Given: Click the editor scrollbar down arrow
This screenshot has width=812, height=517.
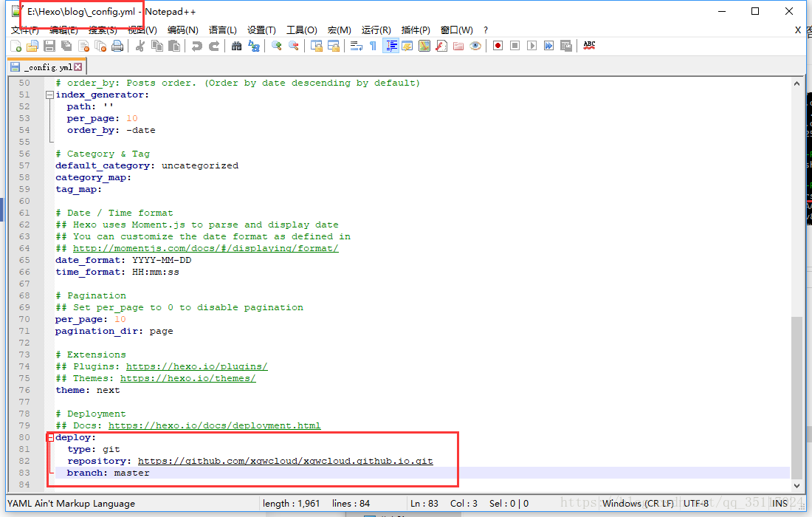Looking at the screenshot, I should point(796,485).
